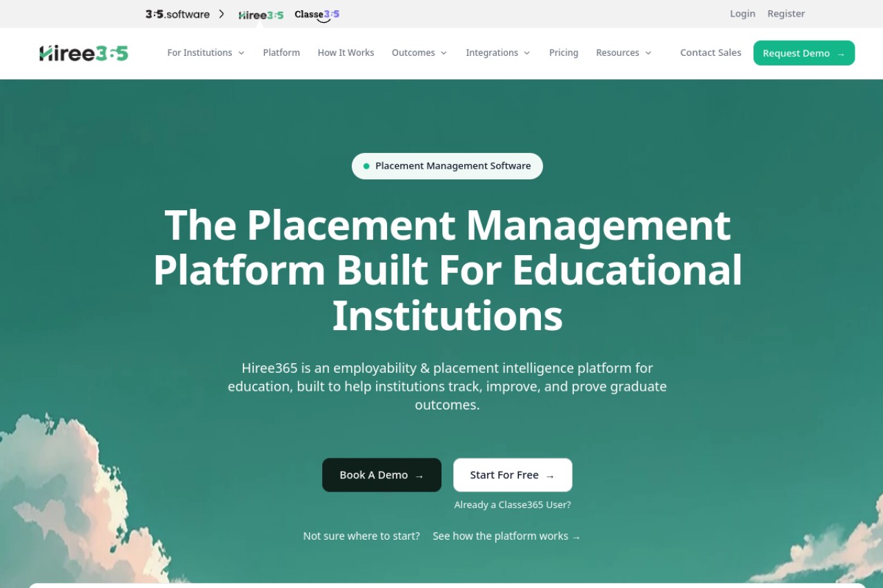Open the Pricing page
The image size is (883, 588).
(x=564, y=53)
